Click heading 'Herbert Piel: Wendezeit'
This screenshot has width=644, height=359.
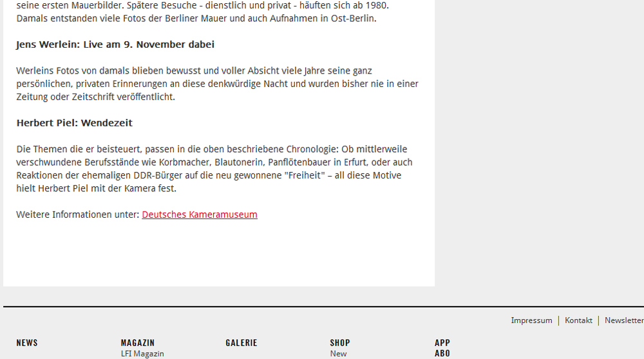pos(74,123)
